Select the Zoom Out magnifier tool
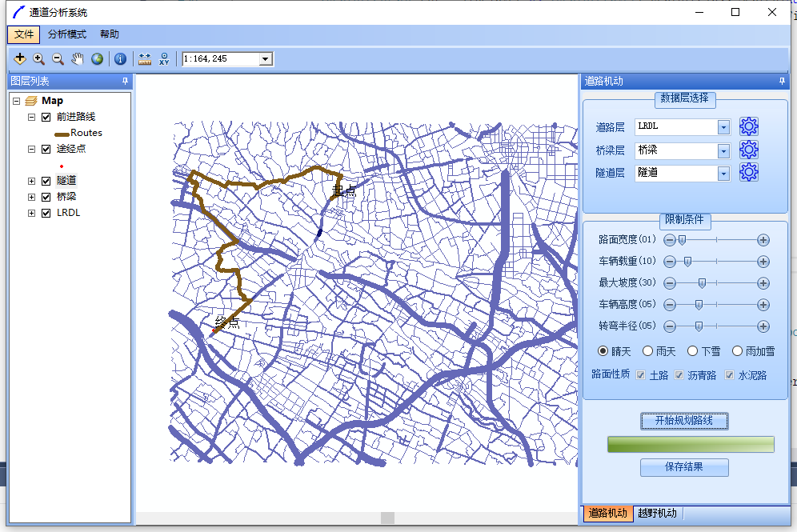 tap(58, 58)
